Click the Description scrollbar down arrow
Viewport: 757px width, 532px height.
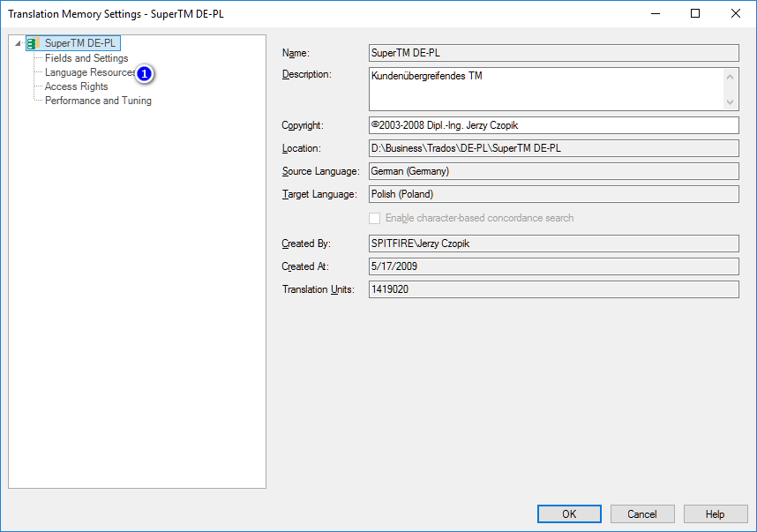coord(730,101)
